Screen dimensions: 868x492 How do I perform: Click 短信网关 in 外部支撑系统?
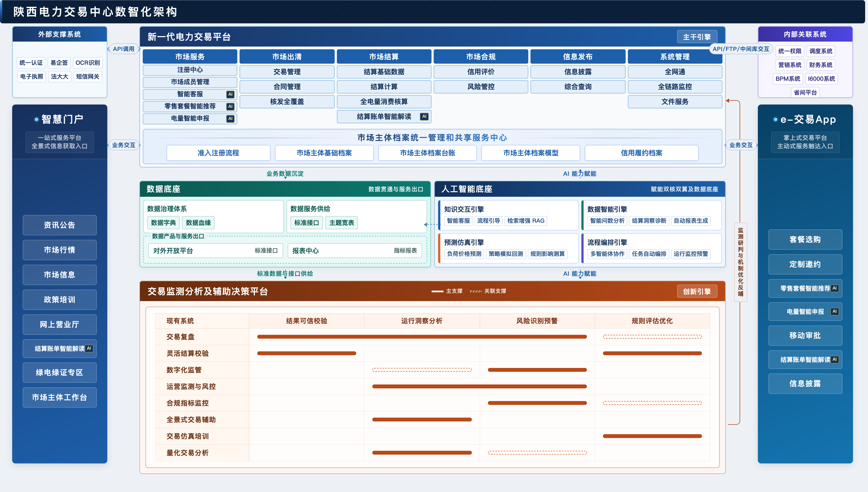(x=88, y=77)
